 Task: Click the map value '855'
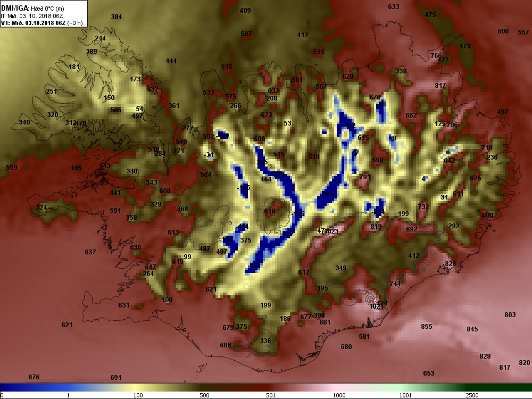(x=427, y=327)
